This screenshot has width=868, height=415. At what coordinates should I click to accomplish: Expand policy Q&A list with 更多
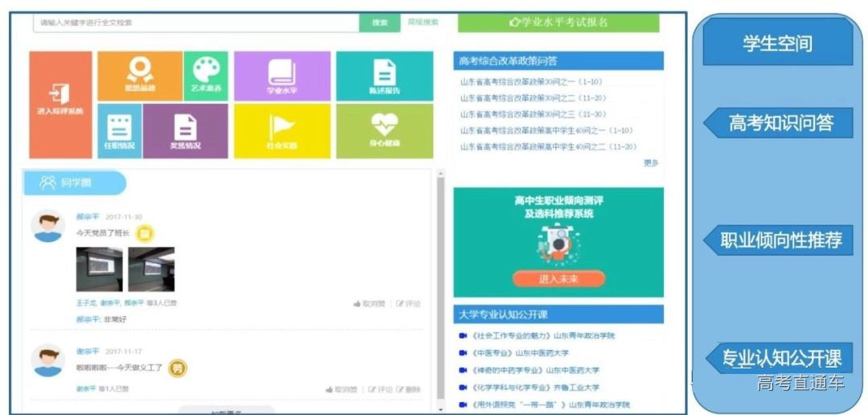click(x=650, y=162)
